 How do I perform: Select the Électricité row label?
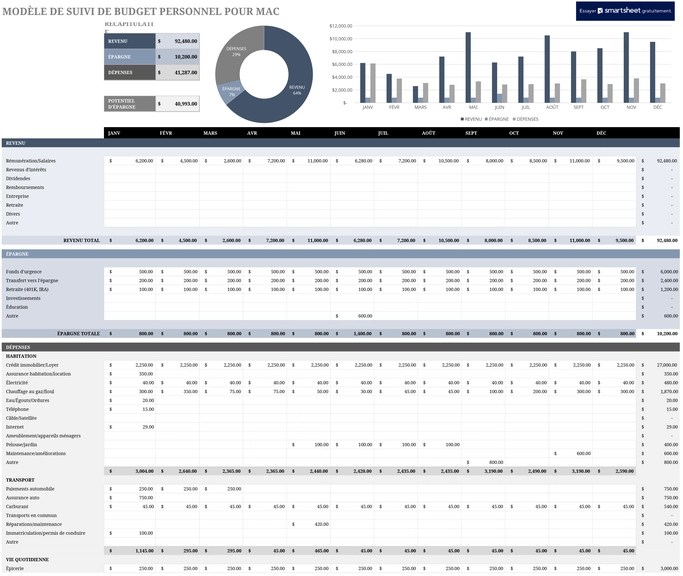[17, 383]
